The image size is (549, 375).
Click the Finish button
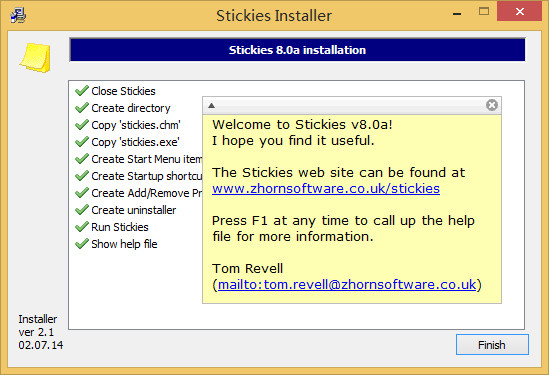(x=492, y=345)
